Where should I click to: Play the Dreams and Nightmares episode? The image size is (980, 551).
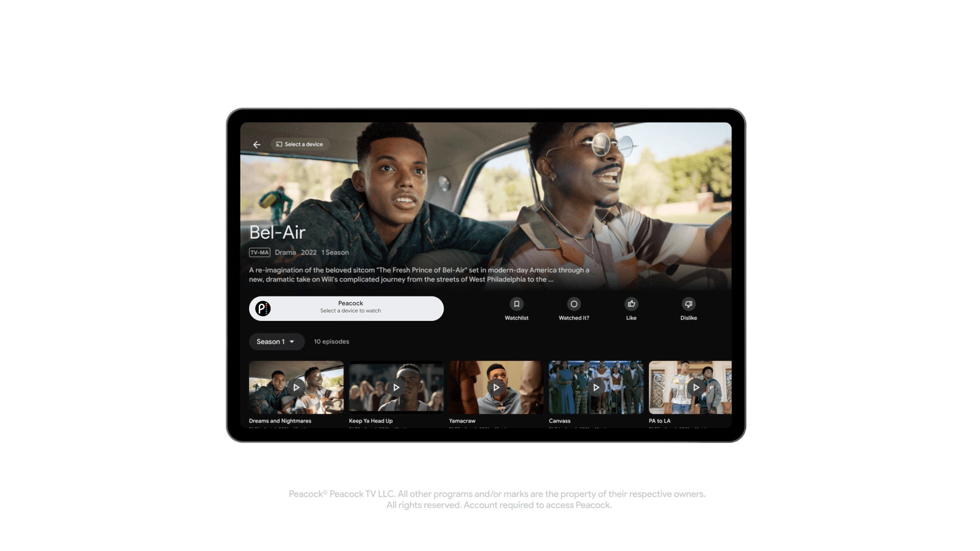coord(296,388)
